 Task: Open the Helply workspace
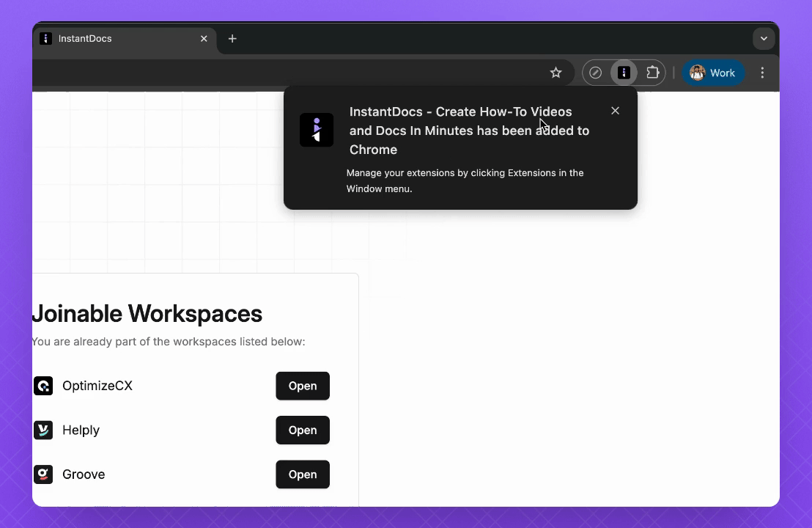coord(303,430)
